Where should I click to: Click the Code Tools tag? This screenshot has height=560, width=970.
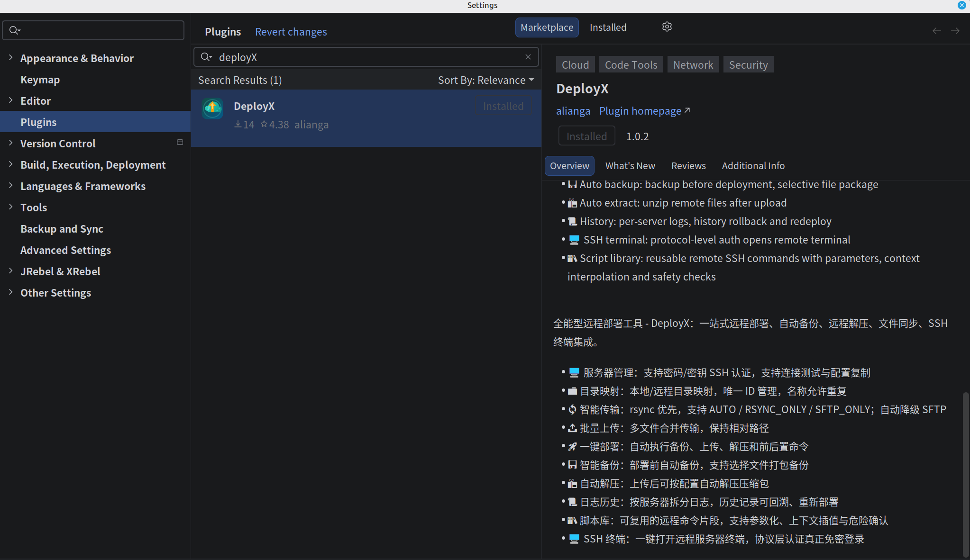(x=631, y=64)
